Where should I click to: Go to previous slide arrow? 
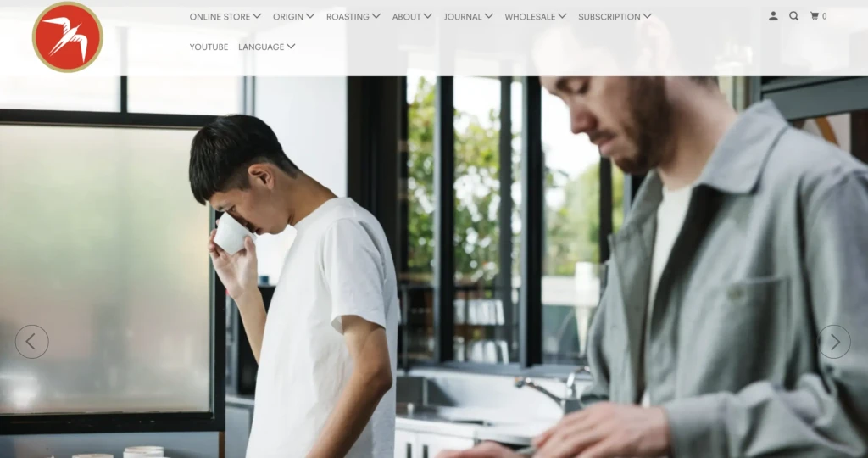31,342
